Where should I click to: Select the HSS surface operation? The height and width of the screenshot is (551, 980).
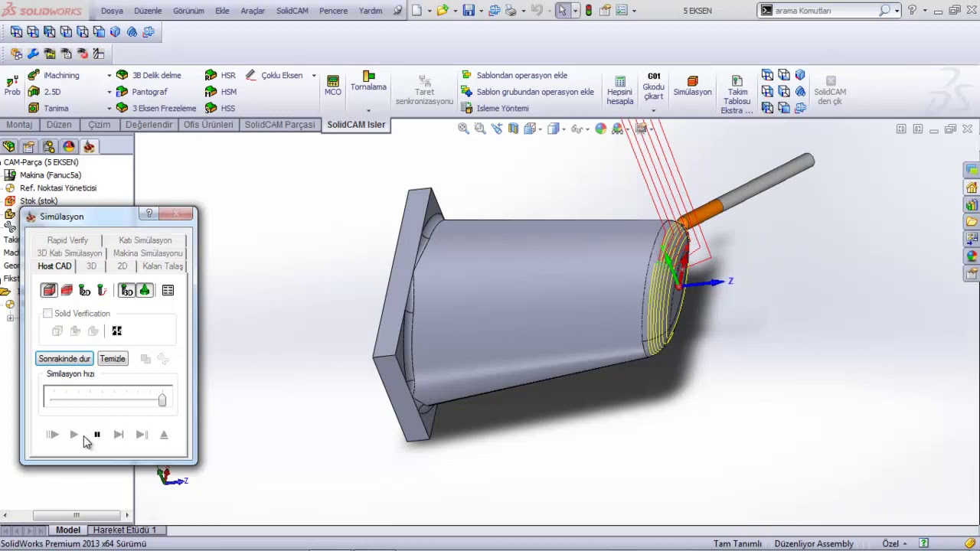(x=220, y=108)
